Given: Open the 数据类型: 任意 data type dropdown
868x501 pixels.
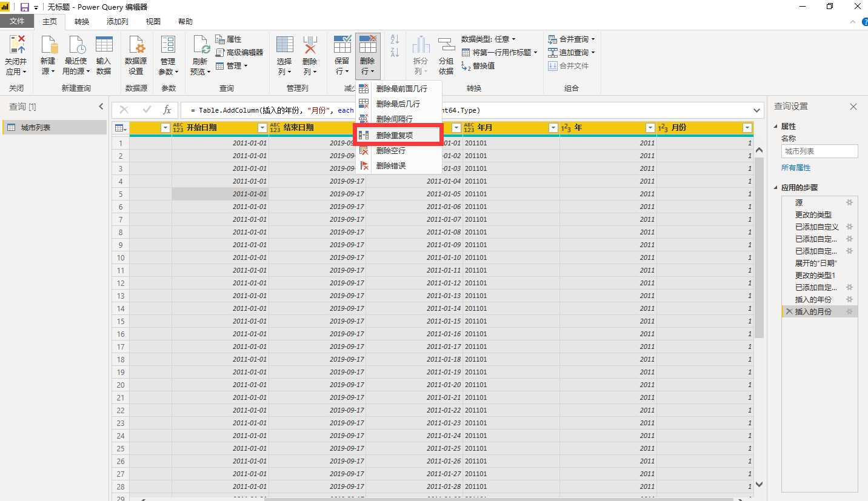Looking at the screenshot, I should (489, 39).
